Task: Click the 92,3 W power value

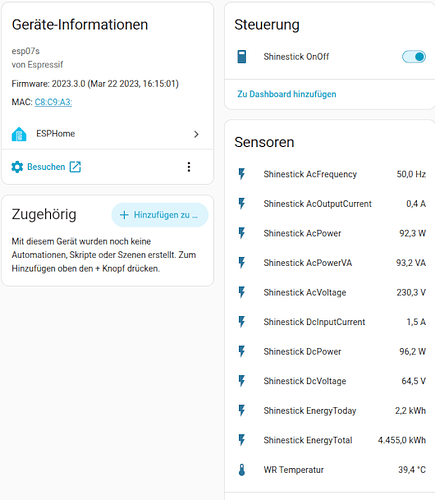Action: 412,233
